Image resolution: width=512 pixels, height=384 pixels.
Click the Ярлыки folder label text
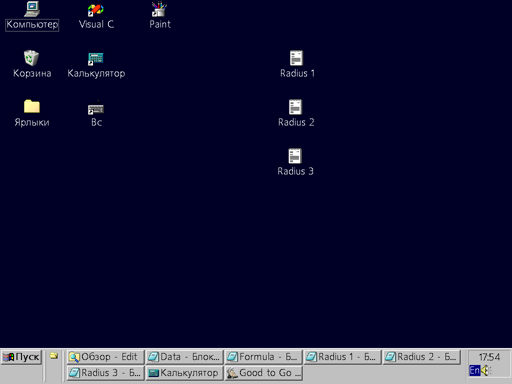pyautogui.click(x=32, y=123)
